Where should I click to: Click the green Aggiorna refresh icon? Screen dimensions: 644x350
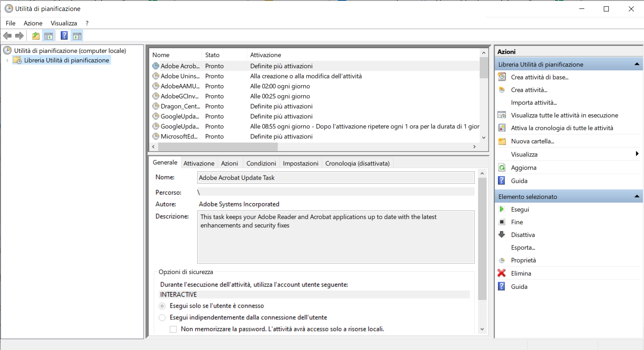point(502,167)
